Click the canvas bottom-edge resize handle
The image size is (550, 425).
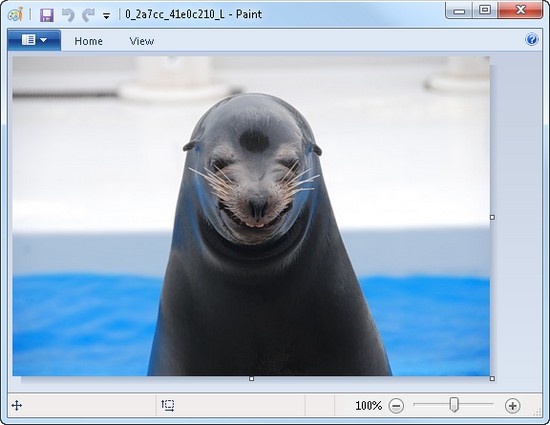[x=251, y=379]
